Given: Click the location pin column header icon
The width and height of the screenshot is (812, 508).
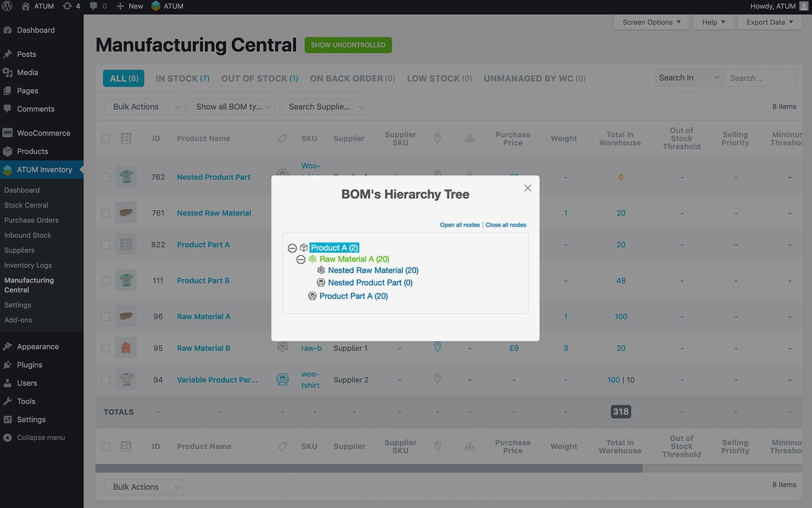Looking at the screenshot, I should pos(438,138).
